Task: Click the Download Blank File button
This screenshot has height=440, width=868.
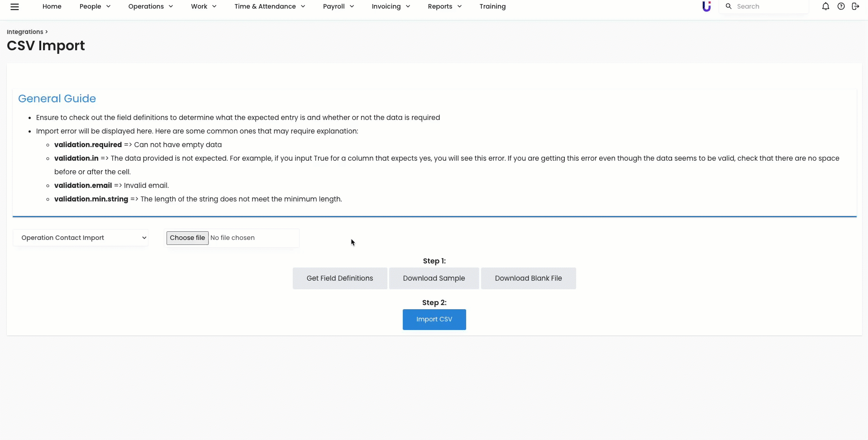Action: click(528, 278)
